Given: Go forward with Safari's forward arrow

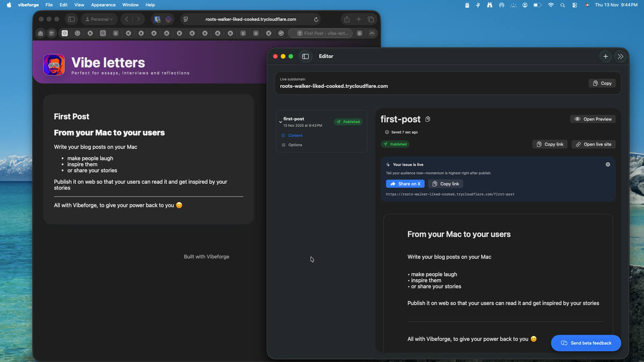Looking at the screenshot, I should [138, 19].
